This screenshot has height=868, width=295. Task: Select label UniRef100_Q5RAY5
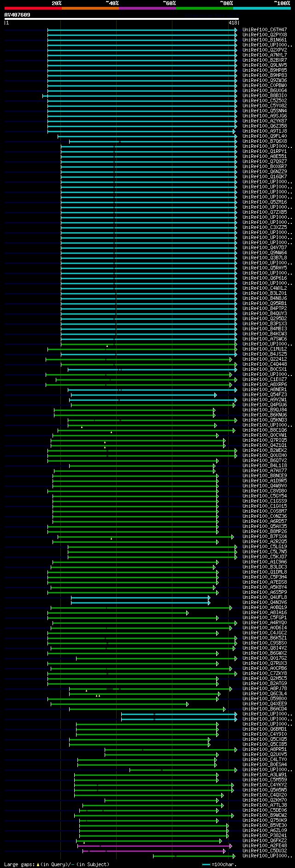265,268
